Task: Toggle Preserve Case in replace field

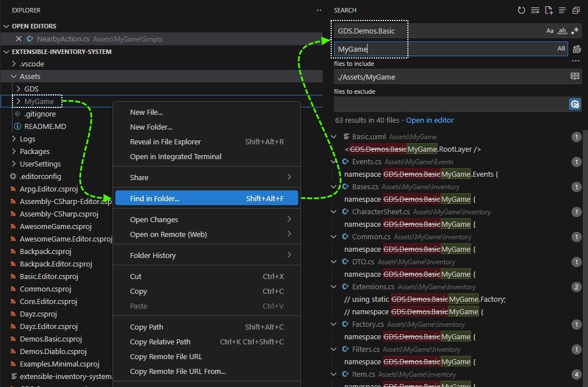Action: point(561,49)
